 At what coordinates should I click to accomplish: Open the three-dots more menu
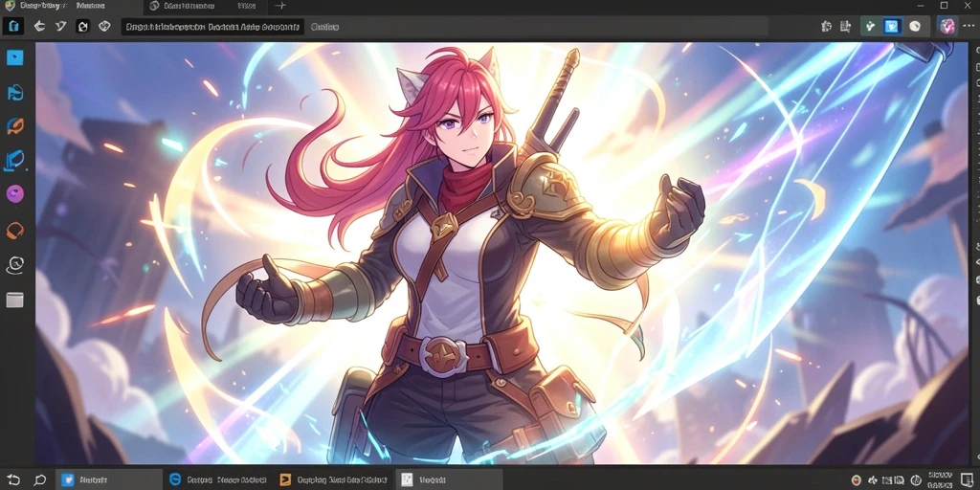969,26
